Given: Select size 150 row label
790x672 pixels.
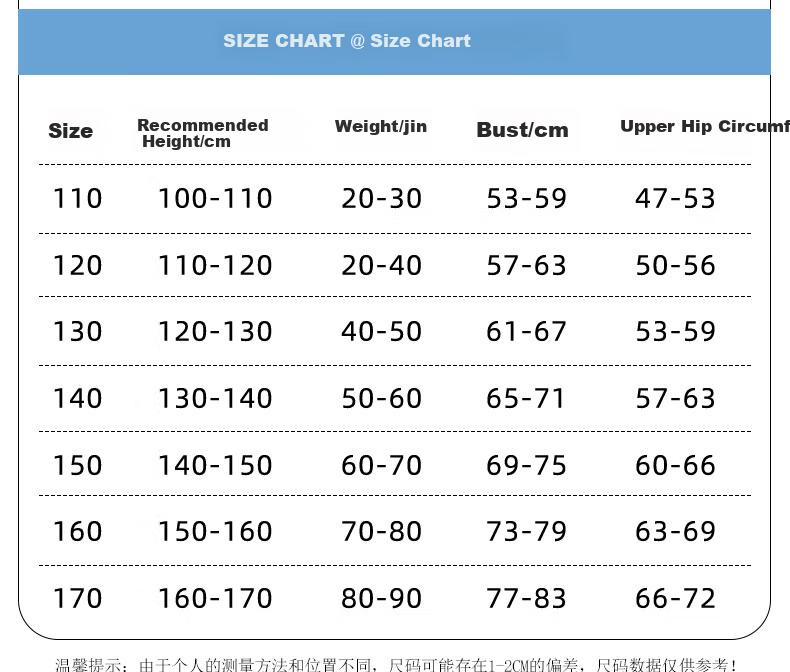Looking at the screenshot, I should [x=78, y=465].
